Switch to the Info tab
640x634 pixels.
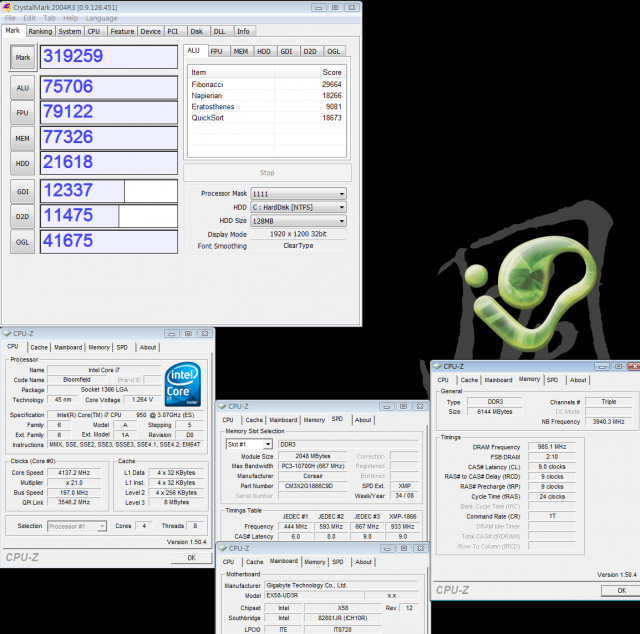[x=243, y=31]
